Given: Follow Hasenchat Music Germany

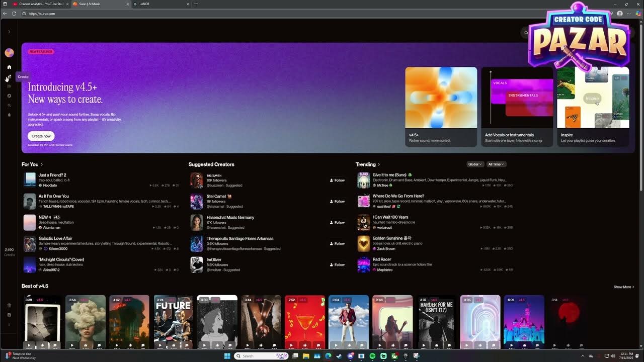Looking at the screenshot, I should coord(338,222).
